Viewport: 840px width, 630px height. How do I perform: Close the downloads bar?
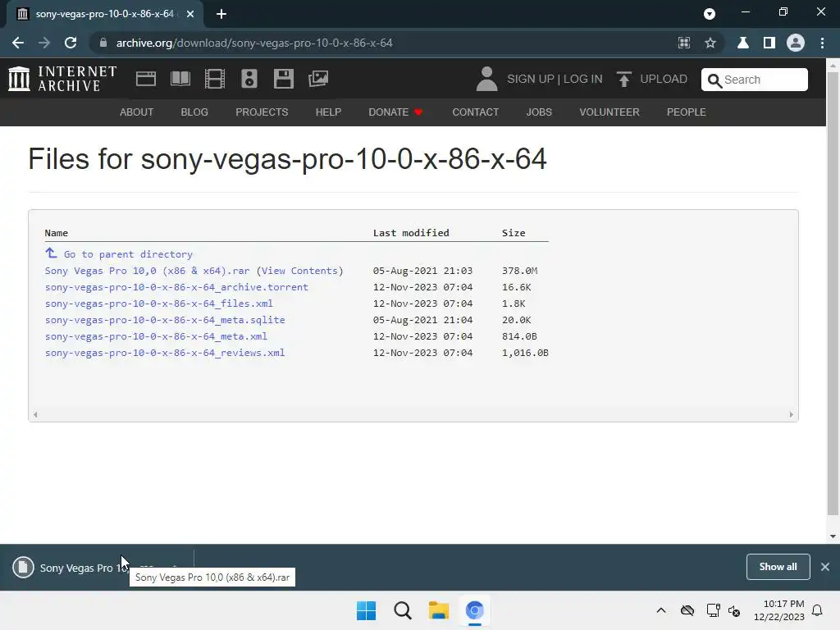[825, 567]
